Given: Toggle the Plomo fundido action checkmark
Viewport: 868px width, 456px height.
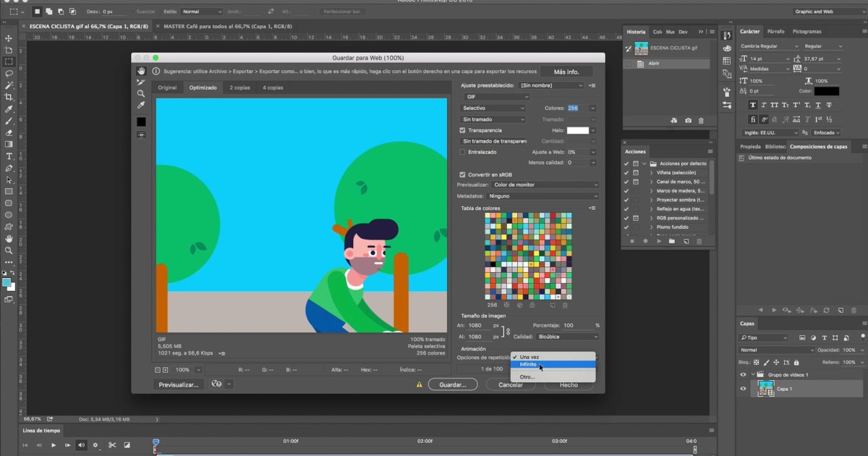Looking at the screenshot, I should click(626, 227).
